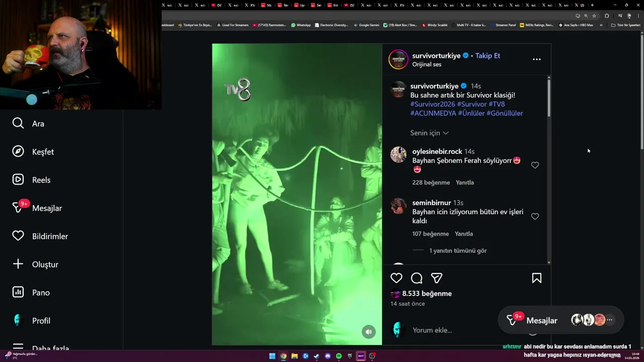Click the comment bubble icon under post

tap(417, 278)
